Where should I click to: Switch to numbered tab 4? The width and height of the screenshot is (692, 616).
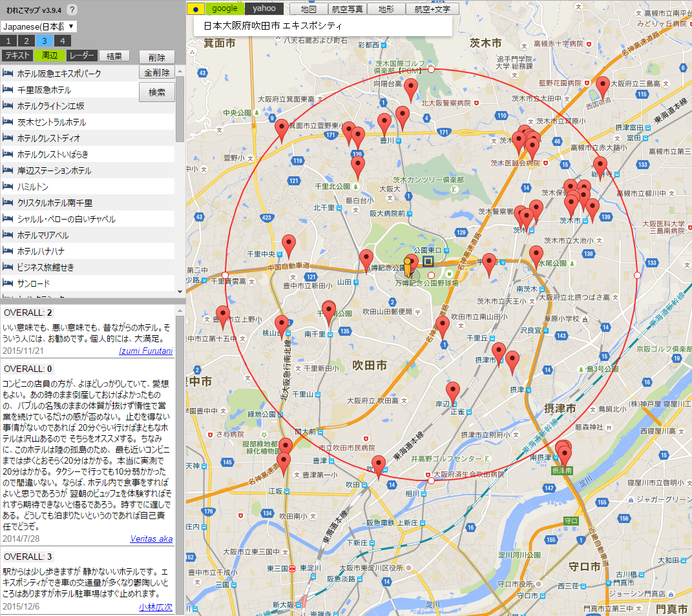pos(63,41)
